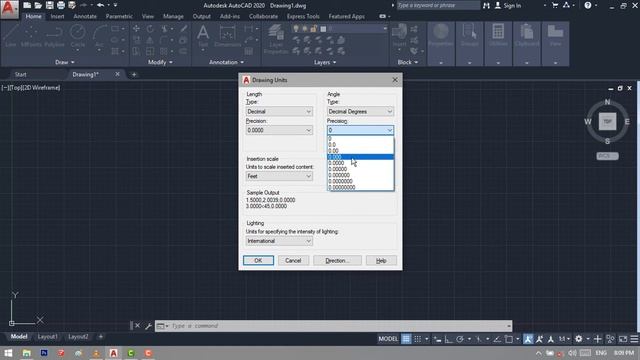Open the Insertion scale dropdown showing Feet
This screenshot has width=640, height=360.
tap(279, 176)
